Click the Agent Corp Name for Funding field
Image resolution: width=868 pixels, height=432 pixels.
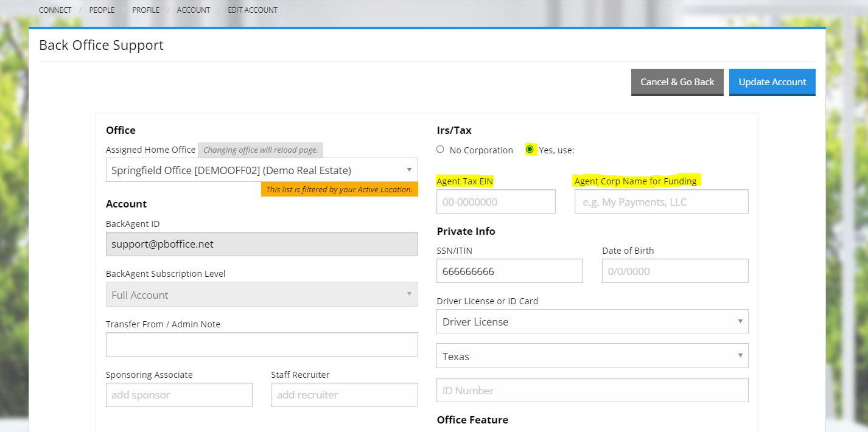point(661,201)
